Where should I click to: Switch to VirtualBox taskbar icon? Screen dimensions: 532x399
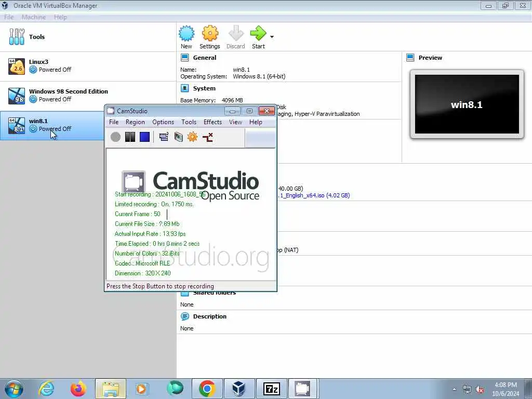239,389
